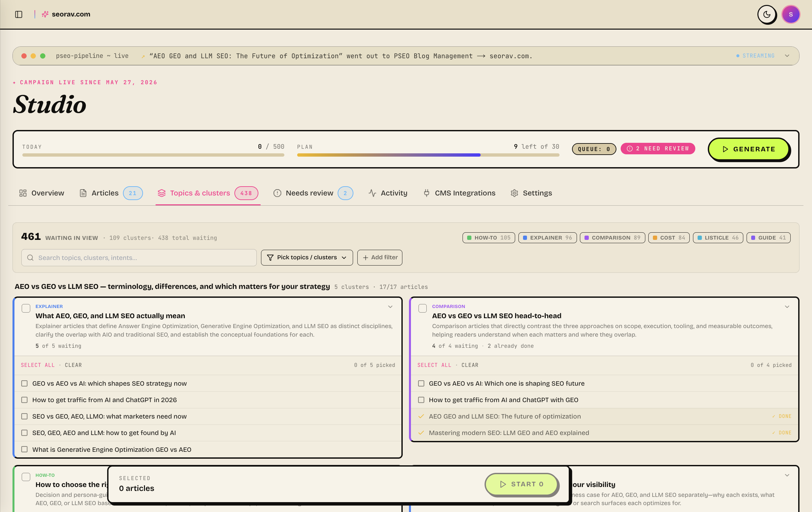Expand the pipeline streaming bar chevron

pos(787,56)
